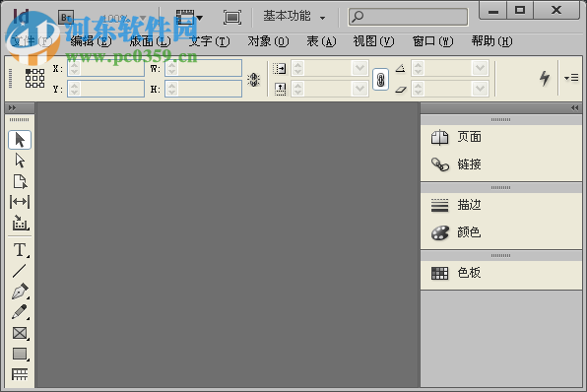The height and width of the screenshot is (392, 587).
Task: Click the reference point locator grid
Action: point(34,78)
